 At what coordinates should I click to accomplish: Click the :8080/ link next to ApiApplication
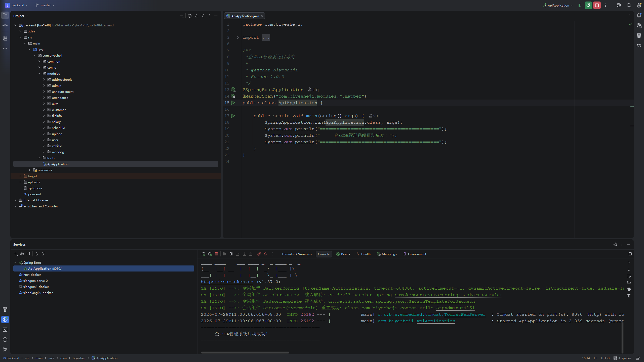click(x=57, y=269)
